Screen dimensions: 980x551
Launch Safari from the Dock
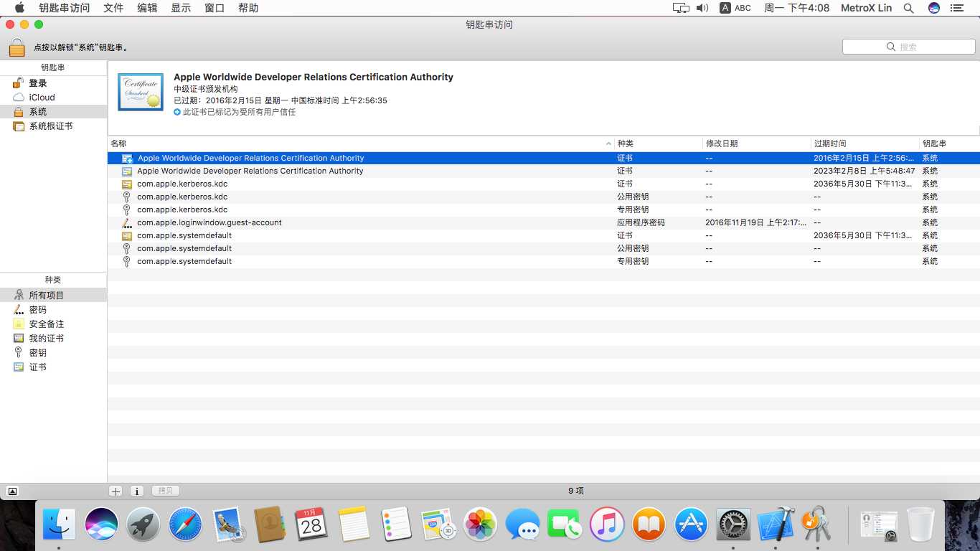(186, 525)
